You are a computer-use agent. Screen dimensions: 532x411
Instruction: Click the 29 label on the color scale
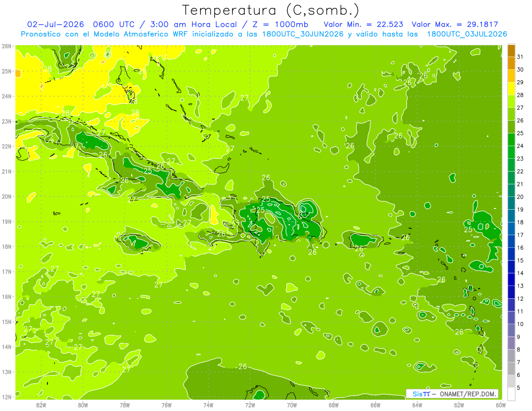click(520, 82)
